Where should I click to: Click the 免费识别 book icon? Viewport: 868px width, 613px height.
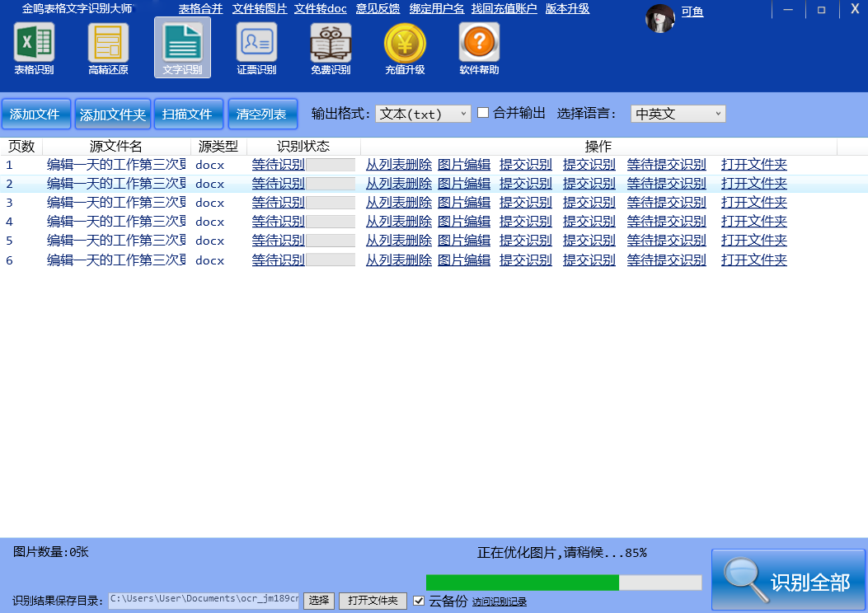329,47
